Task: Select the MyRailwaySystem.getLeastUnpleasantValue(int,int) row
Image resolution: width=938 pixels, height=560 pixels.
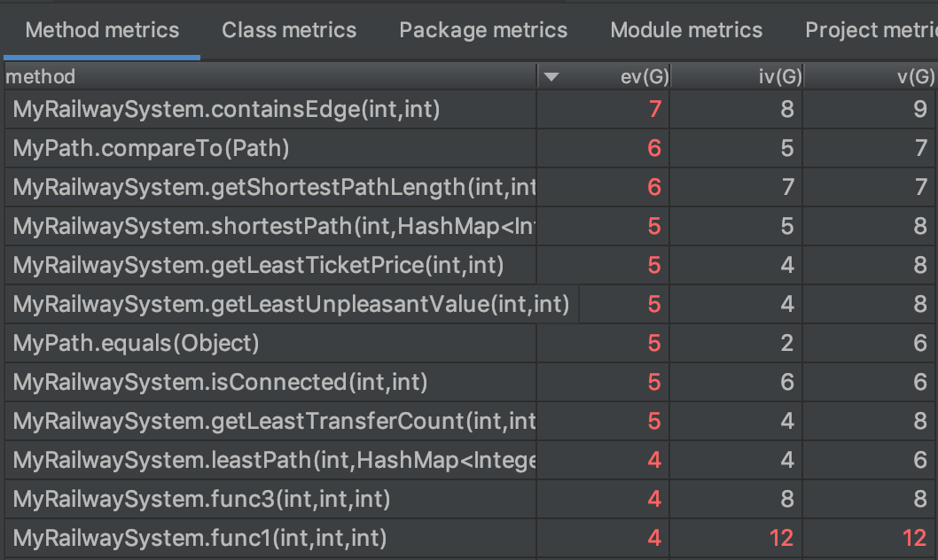Action: point(291,304)
